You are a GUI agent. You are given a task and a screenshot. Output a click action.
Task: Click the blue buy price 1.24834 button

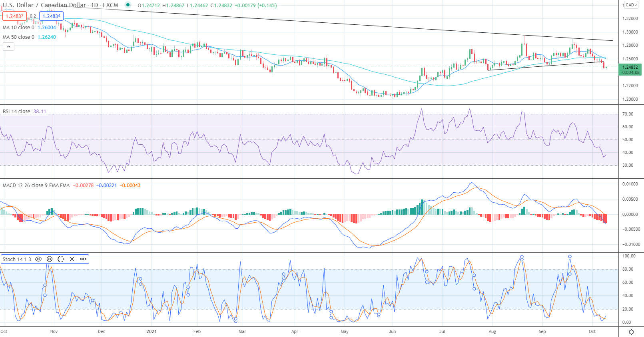(52, 16)
